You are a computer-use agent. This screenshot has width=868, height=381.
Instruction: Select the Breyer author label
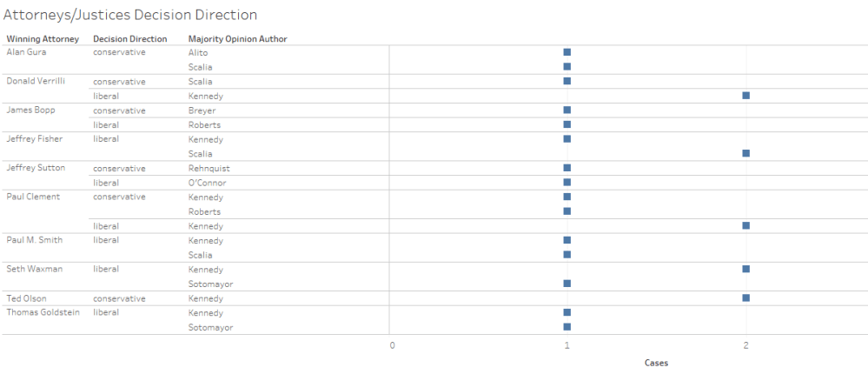pos(201,110)
